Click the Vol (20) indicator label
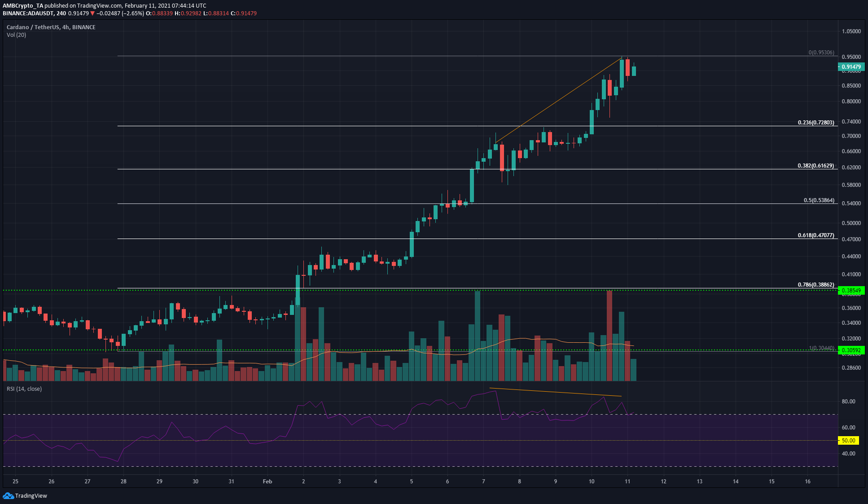This screenshot has width=868, height=504. 16,35
